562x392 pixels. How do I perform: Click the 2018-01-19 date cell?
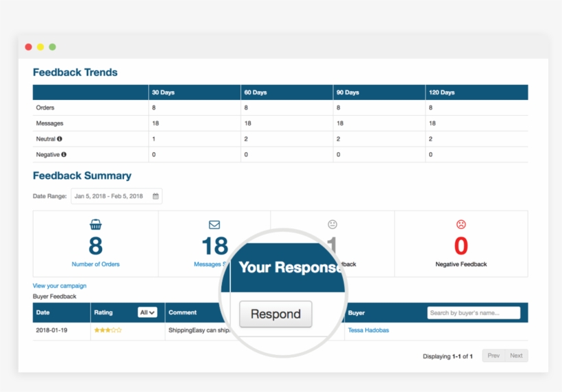click(51, 330)
